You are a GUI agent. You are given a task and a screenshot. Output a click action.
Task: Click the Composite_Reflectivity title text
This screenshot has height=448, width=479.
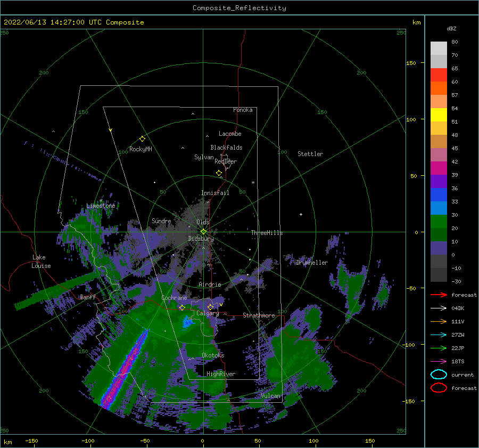click(x=240, y=8)
